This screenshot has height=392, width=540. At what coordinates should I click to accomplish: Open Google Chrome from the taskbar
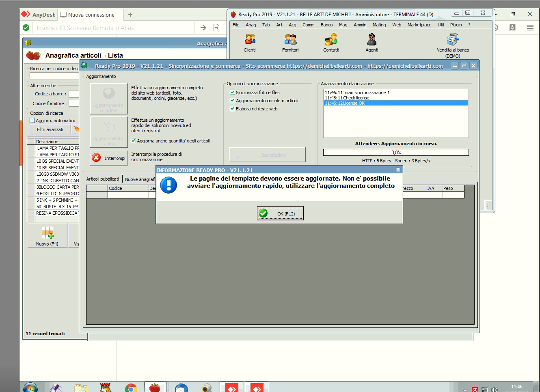point(131,388)
